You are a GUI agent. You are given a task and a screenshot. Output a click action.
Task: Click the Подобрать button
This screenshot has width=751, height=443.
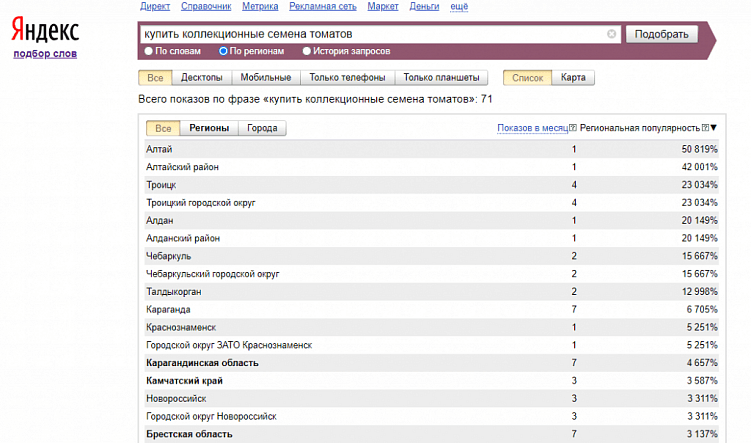pos(661,34)
